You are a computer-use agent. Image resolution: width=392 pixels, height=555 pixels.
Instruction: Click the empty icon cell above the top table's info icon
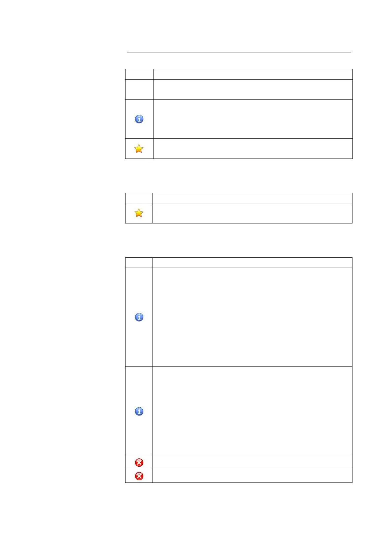click(139, 89)
